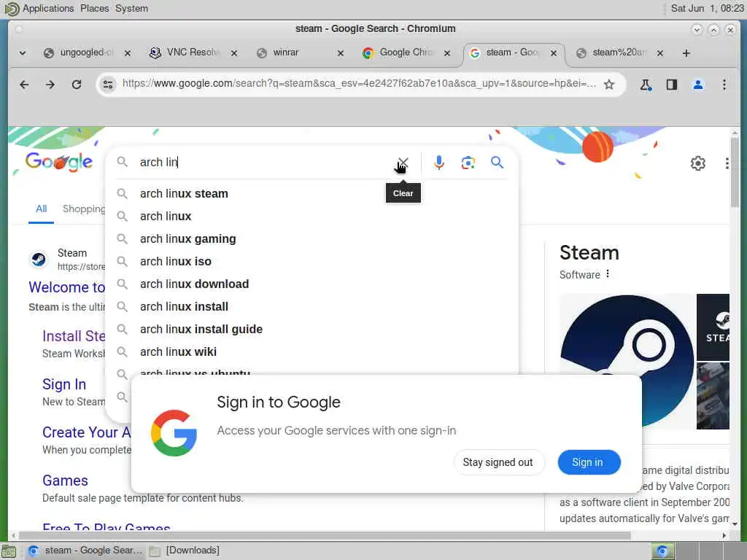Viewport: 747px width, 560px height.
Task: Choose the arch linux install suggestion
Action: (312, 307)
